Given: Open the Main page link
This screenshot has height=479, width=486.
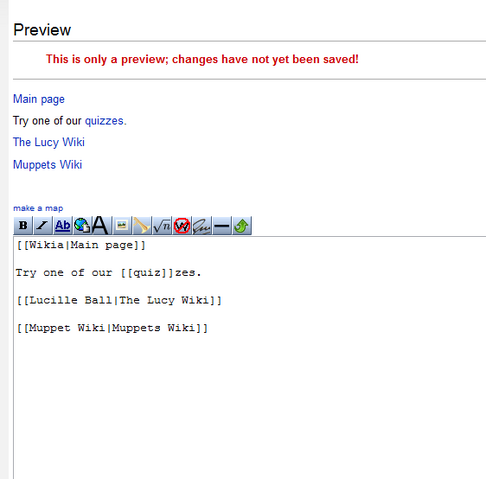Looking at the screenshot, I should coord(39,99).
